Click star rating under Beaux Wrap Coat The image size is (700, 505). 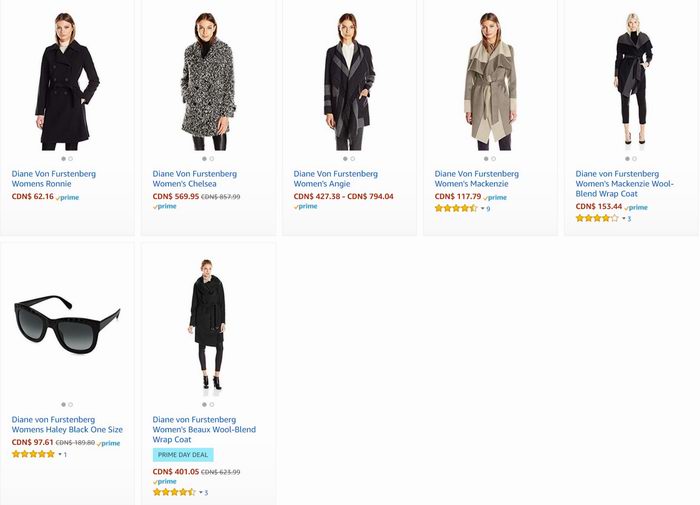tap(174, 492)
